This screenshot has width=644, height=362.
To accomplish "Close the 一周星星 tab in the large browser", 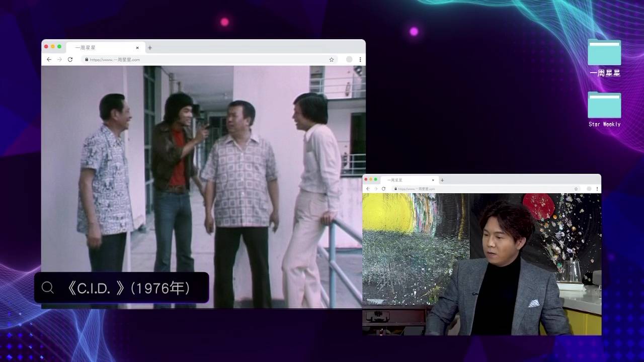I will tap(137, 48).
